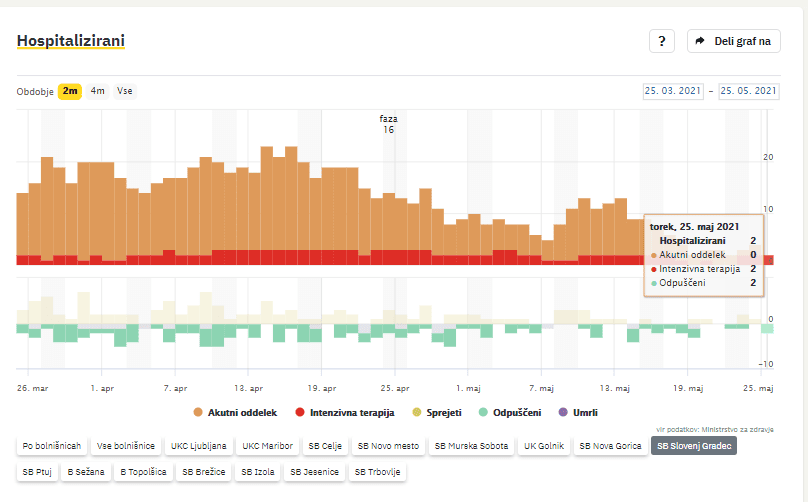Select the 2m period option
The width and height of the screenshot is (808, 502).
click(x=69, y=91)
